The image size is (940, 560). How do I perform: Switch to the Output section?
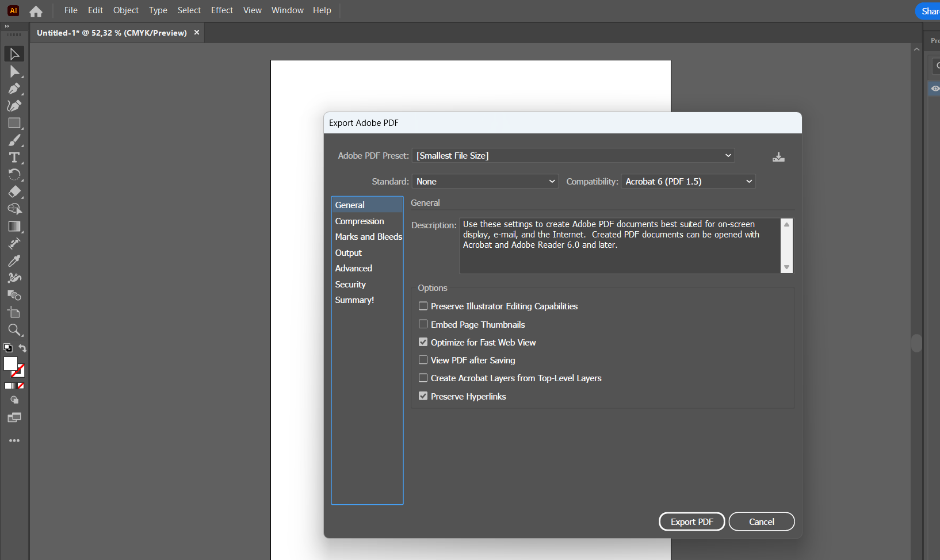click(x=349, y=253)
